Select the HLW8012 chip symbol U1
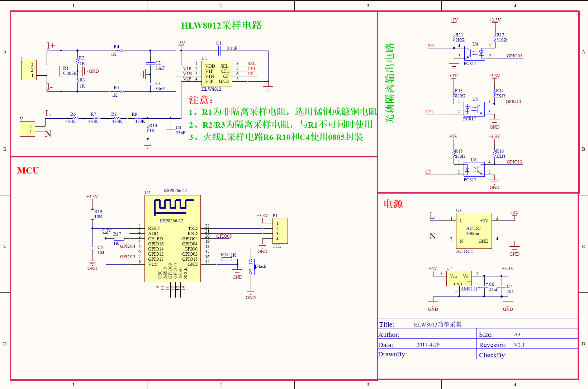Viewport: 588px width, 389px height. click(217, 74)
